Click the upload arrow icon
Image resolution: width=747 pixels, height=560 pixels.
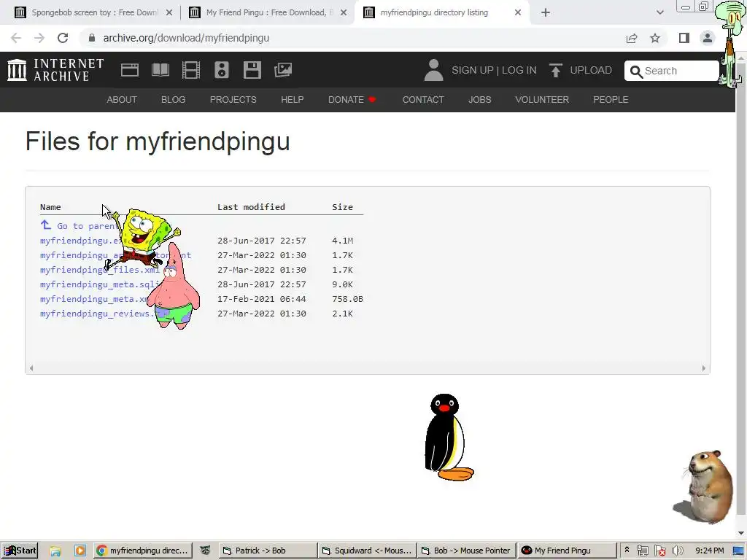pyautogui.click(x=555, y=71)
